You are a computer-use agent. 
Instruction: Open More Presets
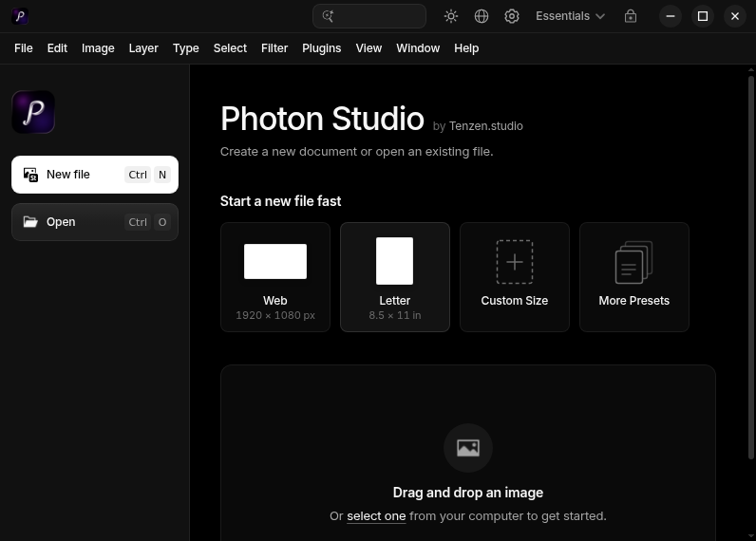(x=634, y=277)
